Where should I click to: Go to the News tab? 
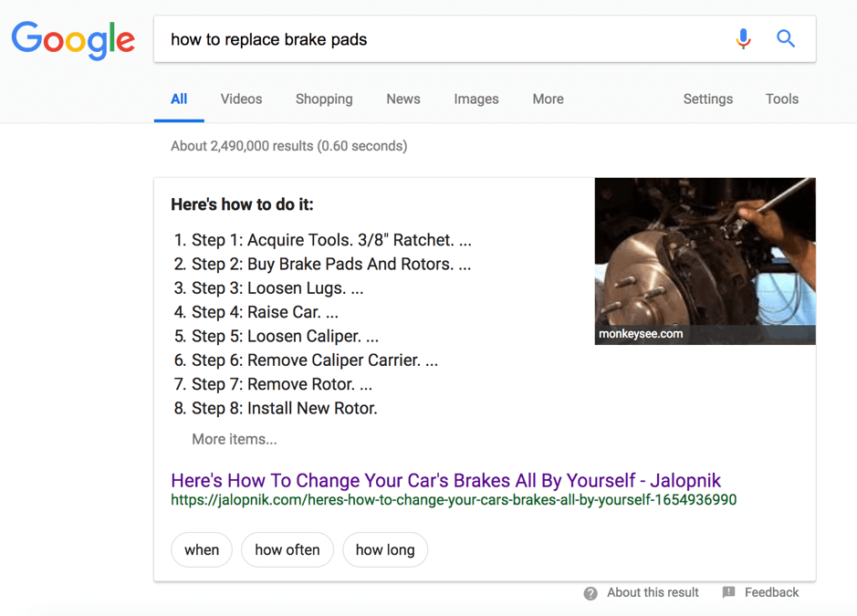[x=402, y=99]
